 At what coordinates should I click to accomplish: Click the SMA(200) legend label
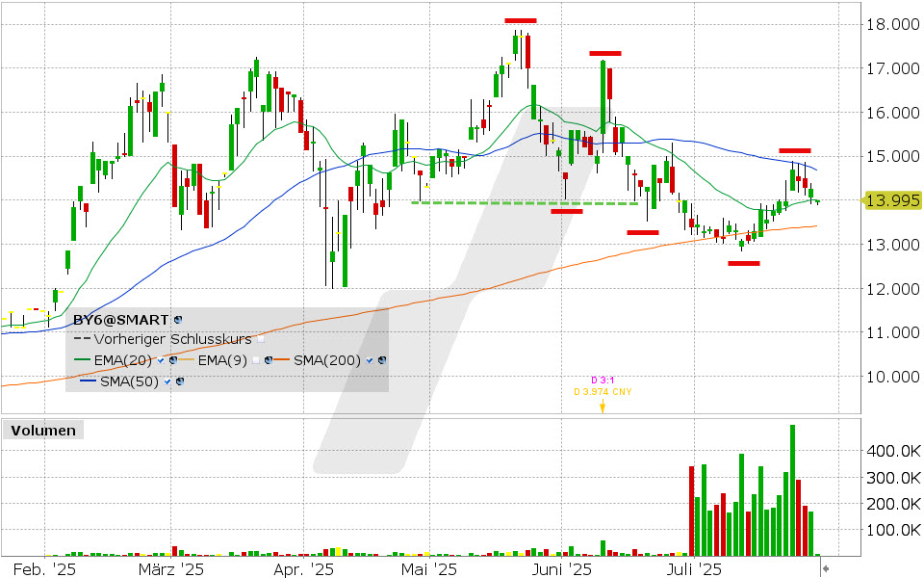327,359
